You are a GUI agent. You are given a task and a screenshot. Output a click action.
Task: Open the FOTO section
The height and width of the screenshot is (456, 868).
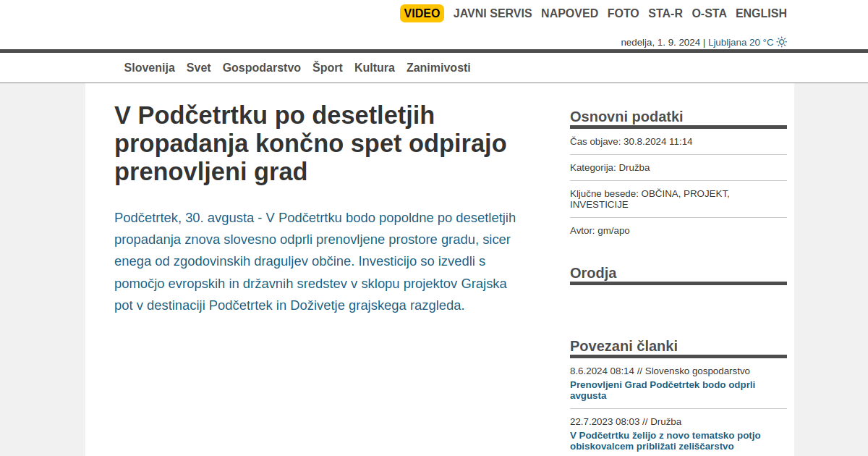tap(623, 13)
